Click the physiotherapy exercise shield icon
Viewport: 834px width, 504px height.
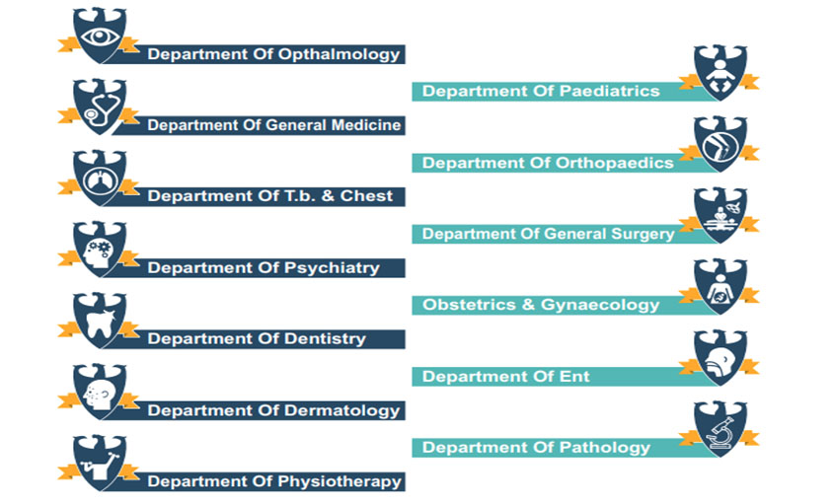(x=100, y=463)
